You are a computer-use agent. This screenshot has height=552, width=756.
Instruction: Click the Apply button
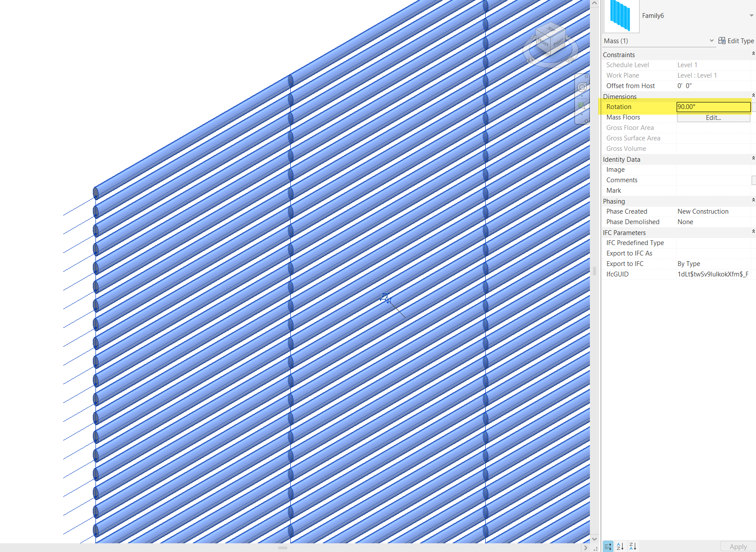[x=739, y=546]
